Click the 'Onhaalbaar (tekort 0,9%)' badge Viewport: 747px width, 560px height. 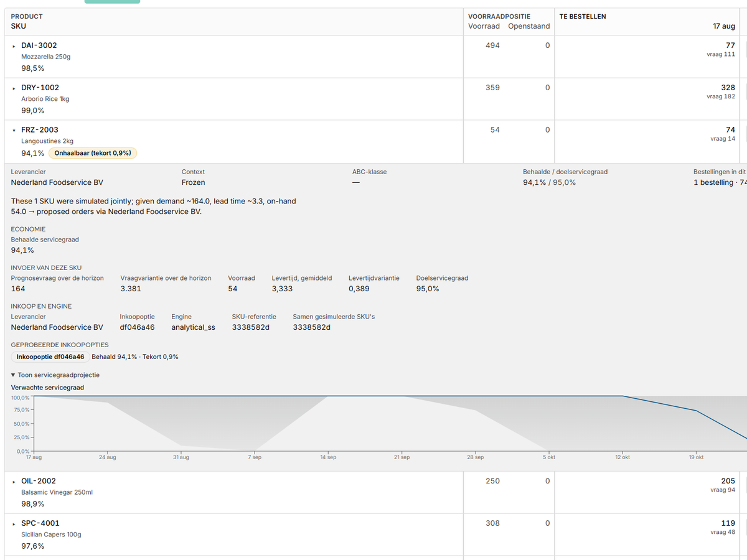[93, 153]
